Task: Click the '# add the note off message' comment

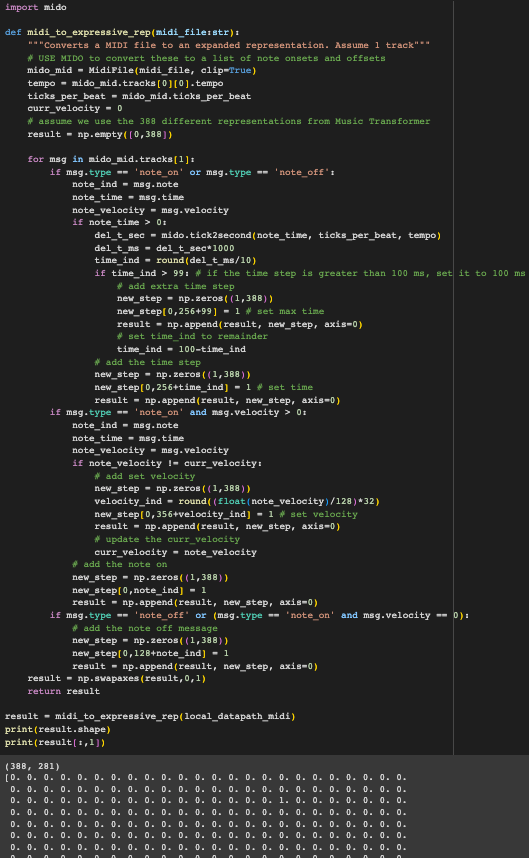Action: click(145, 628)
